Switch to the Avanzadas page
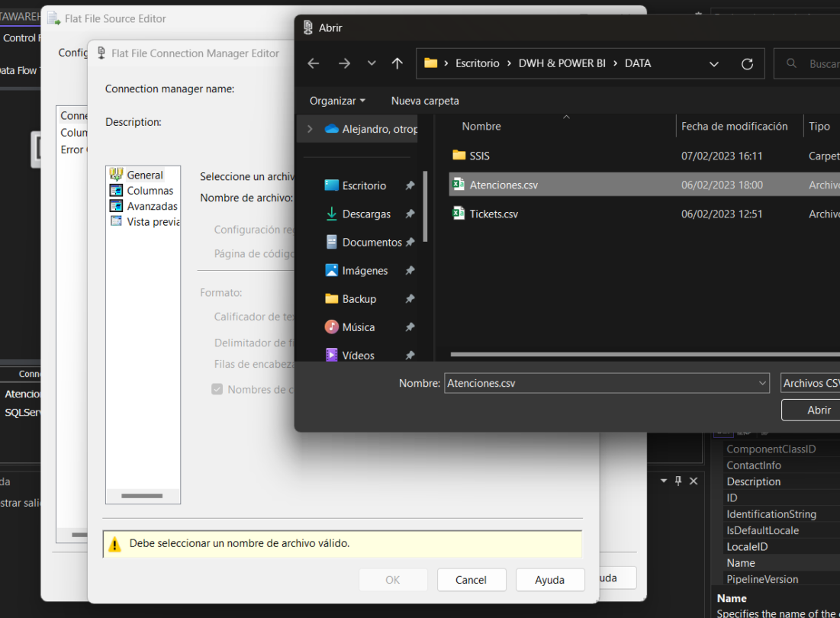 pyautogui.click(x=152, y=206)
